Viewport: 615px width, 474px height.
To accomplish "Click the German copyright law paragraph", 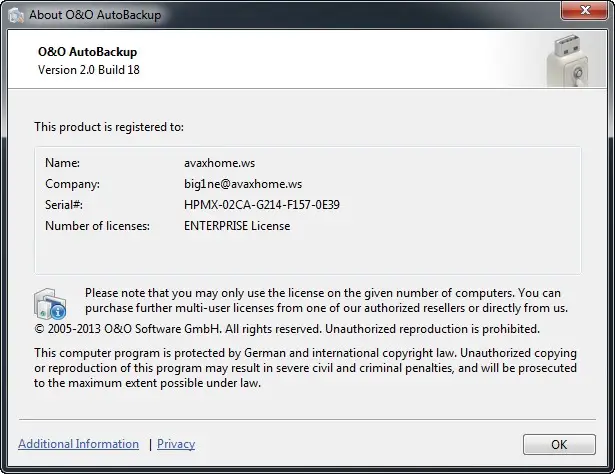I will click(x=305, y=368).
